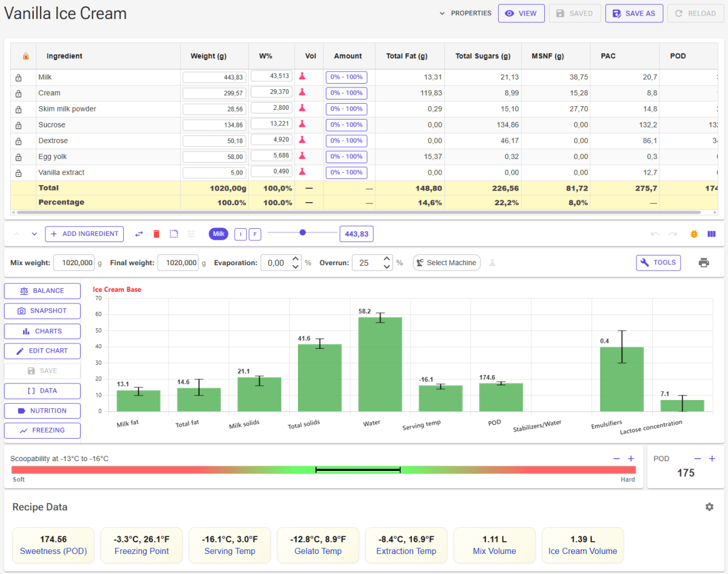
Task: Click the flask Vol icon for Sucrose
Action: (x=302, y=124)
